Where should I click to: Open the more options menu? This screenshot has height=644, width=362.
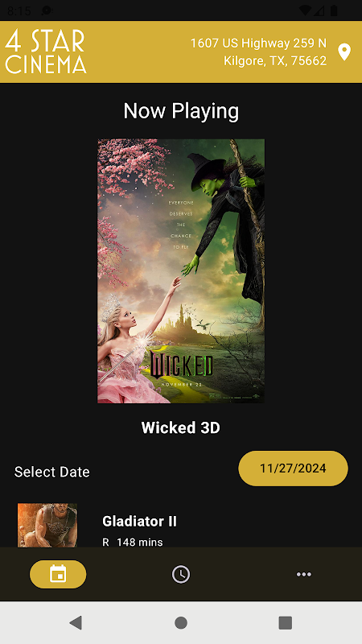click(304, 574)
